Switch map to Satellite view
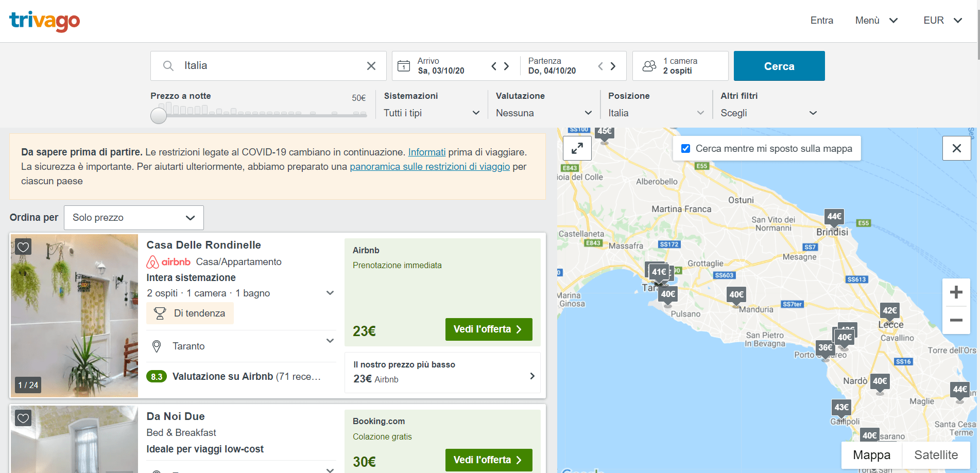 pyautogui.click(x=936, y=455)
